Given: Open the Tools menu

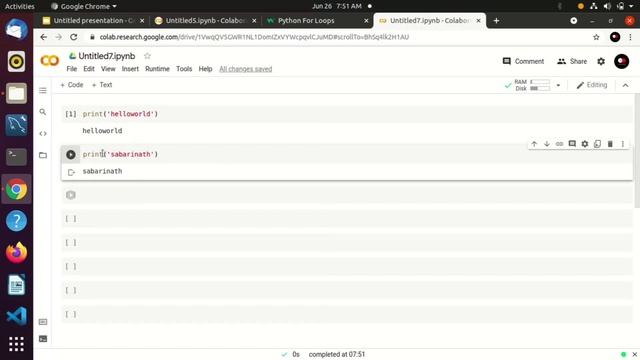Looking at the screenshot, I should [x=184, y=69].
